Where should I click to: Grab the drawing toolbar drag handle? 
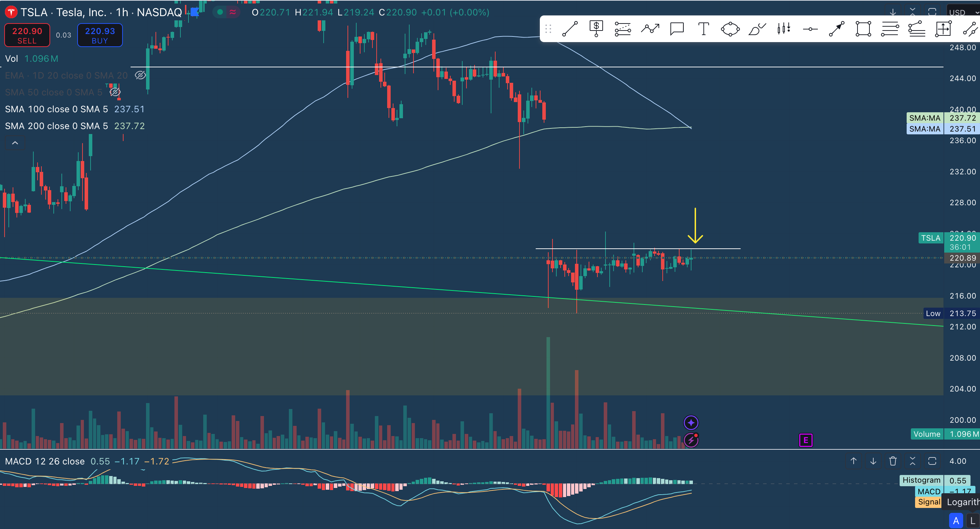click(548, 29)
